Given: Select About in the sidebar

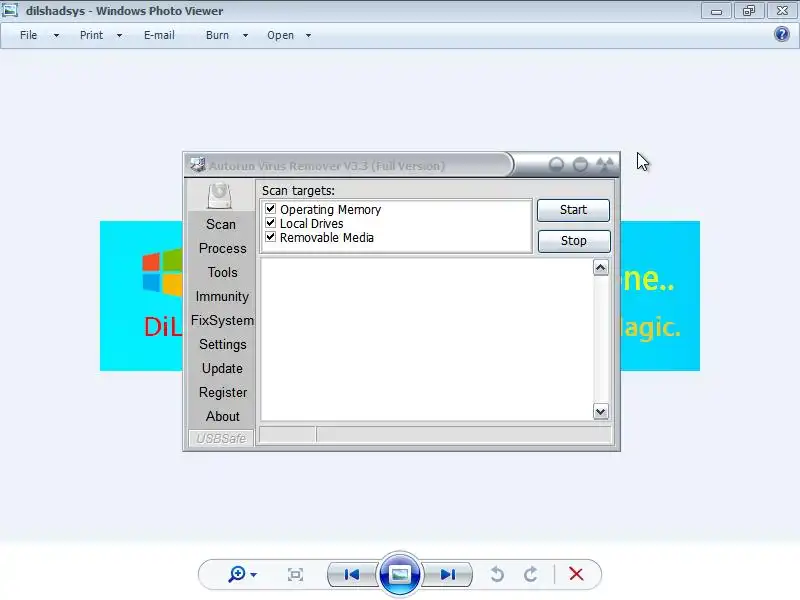Looking at the screenshot, I should (x=222, y=416).
